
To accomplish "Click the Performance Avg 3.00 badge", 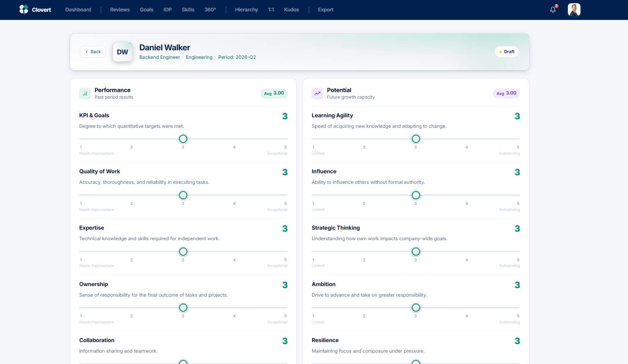I will pos(274,93).
